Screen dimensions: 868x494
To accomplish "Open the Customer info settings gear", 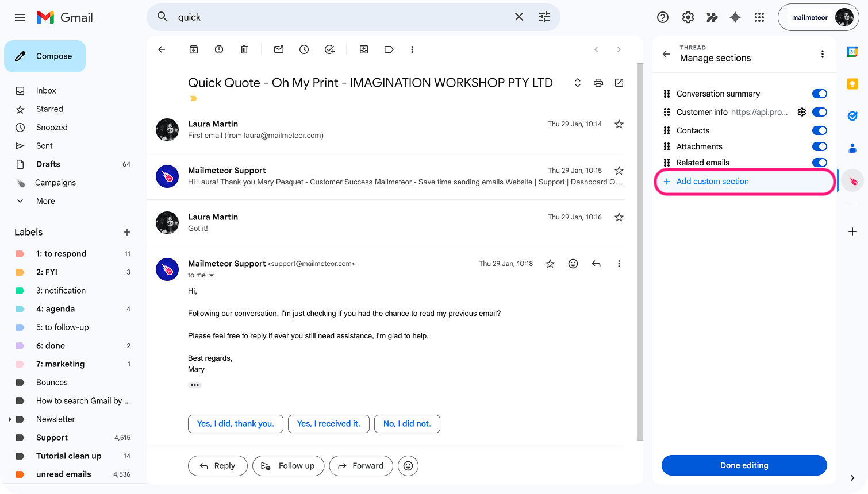I will 802,112.
